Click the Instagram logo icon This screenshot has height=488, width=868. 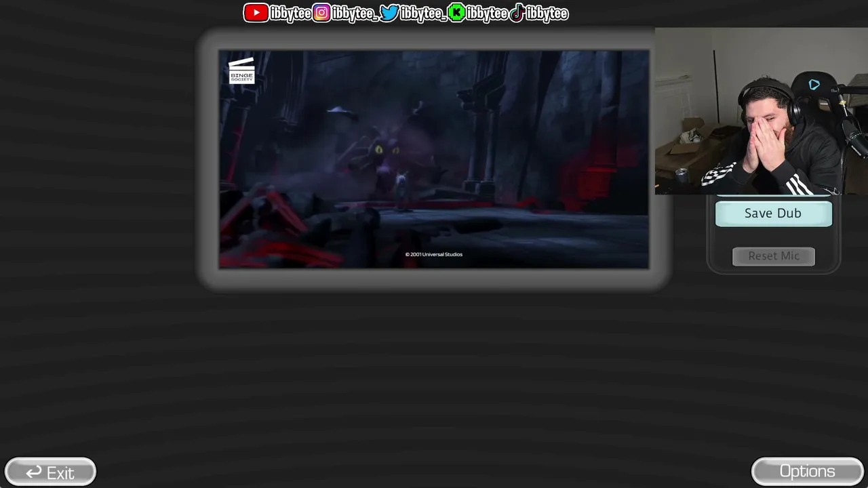point(322,13)
